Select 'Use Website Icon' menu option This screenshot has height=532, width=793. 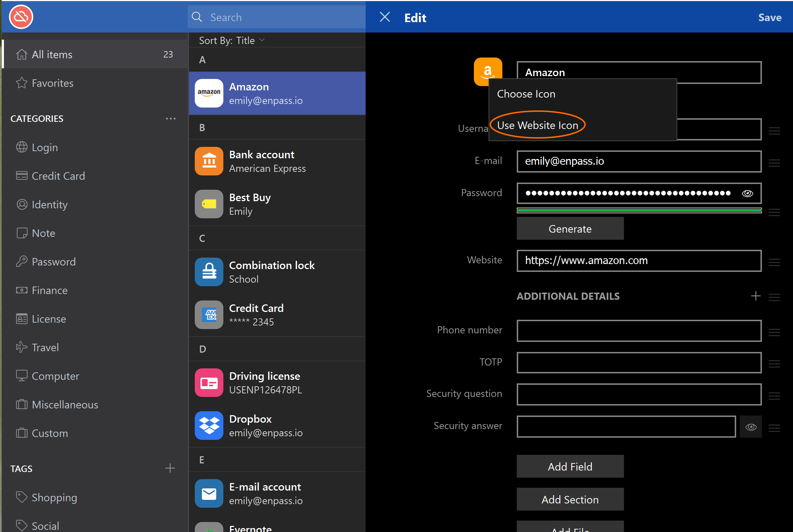coord(583,125)
